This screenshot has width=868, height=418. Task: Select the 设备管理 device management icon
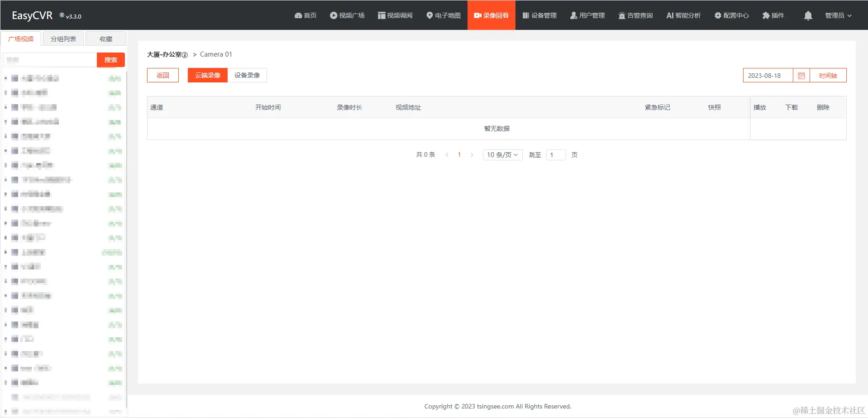click(x=539, y=15)
